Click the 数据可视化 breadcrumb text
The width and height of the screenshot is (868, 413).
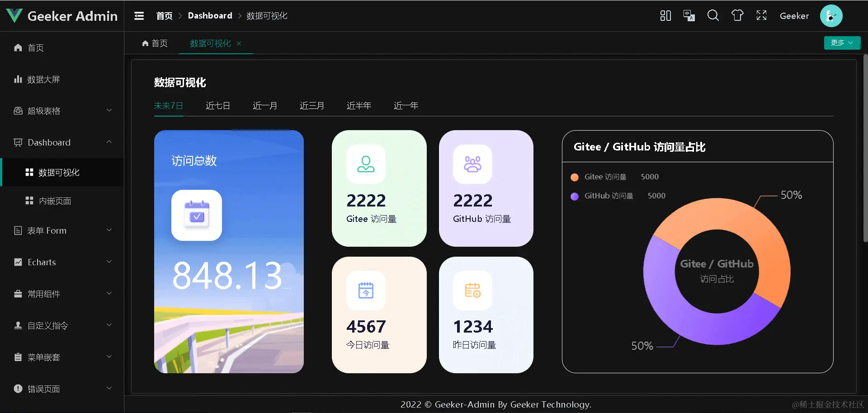coord(267,16)
